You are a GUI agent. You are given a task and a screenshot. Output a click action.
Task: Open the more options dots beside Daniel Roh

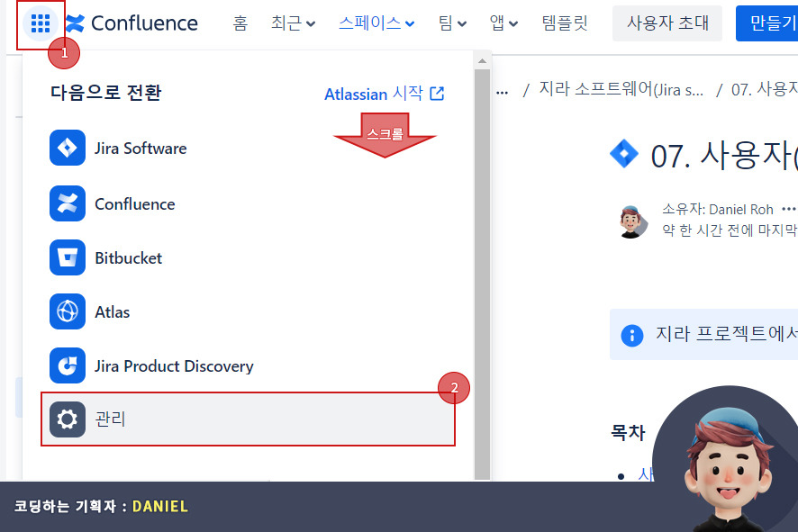coord(788,209)
